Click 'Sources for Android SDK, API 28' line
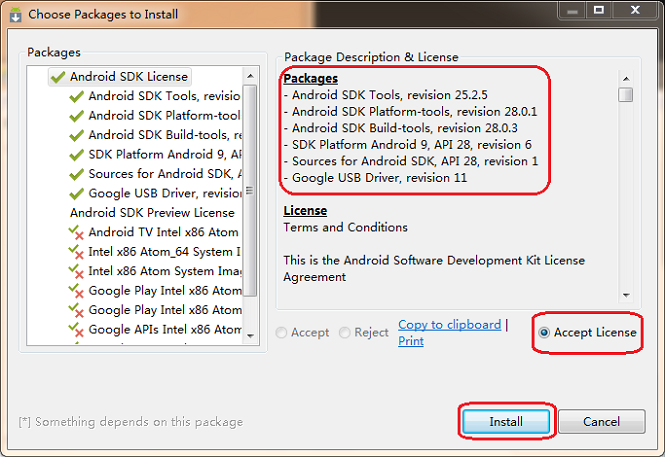 click(x=411, y=161)
